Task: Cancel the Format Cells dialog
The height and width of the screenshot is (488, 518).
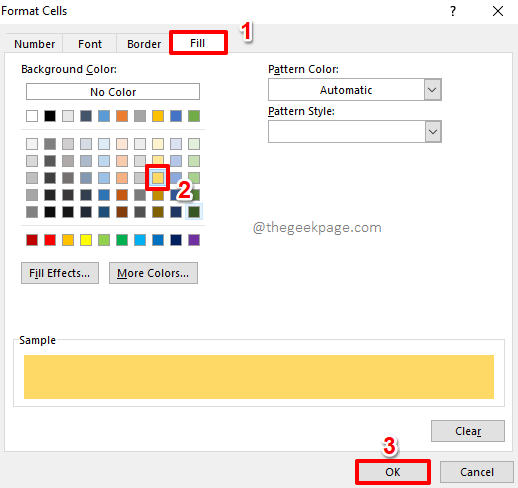Action: (x=477, y=472)
